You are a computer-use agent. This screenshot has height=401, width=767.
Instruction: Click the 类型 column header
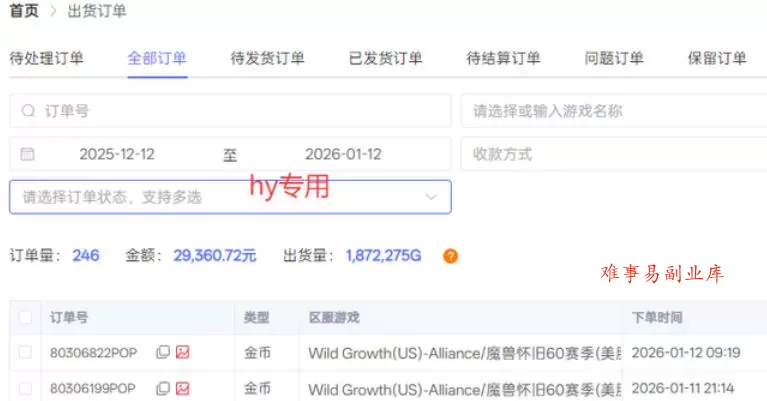point(257,317)
